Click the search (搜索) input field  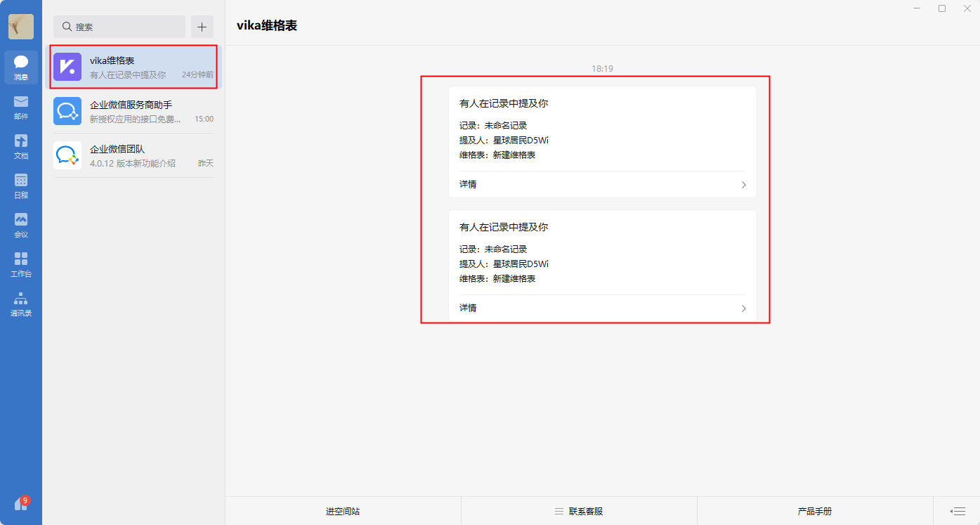coord(119,27)
